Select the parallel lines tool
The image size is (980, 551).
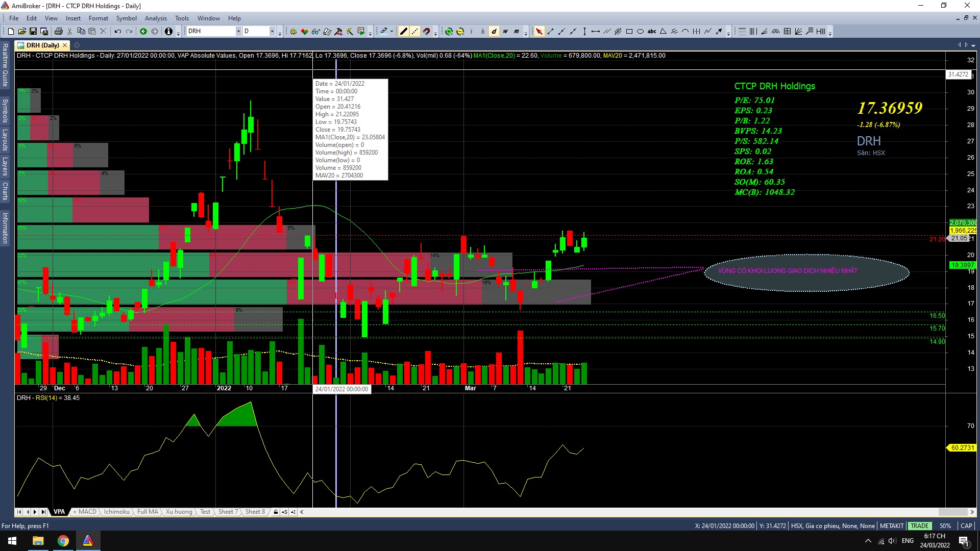607,32
